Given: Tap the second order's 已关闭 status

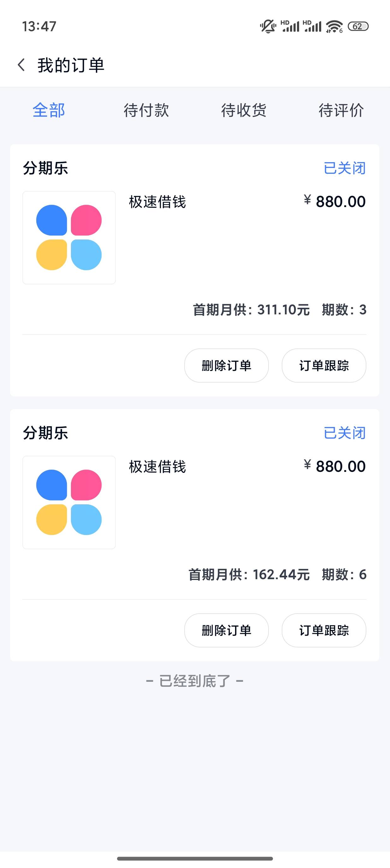Looking at the screenshot, I should click(345, 433).
